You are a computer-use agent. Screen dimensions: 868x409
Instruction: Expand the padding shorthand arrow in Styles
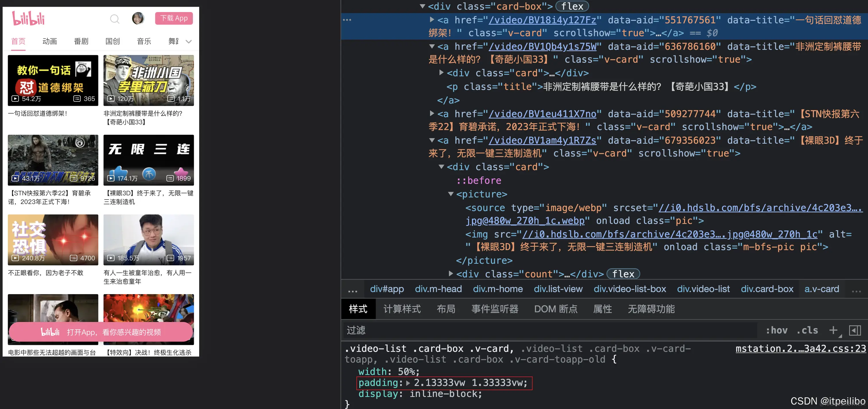[x=408, y=383]
